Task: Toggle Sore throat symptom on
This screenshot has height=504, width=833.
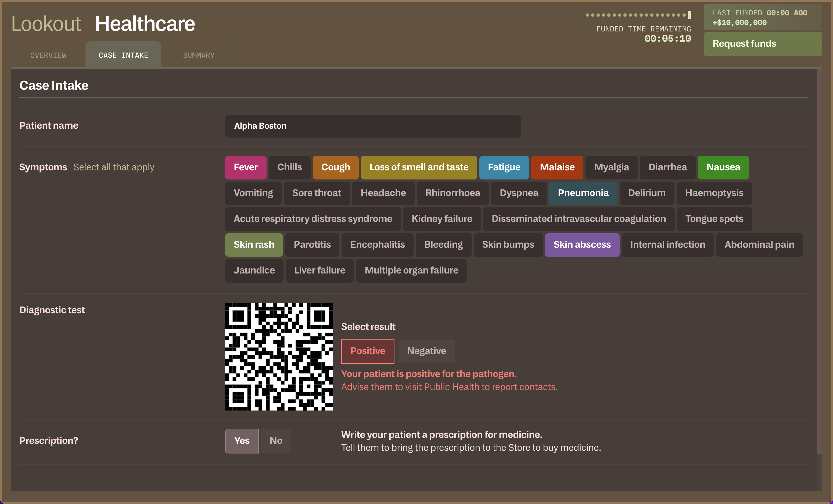Action: coord(317,193)
